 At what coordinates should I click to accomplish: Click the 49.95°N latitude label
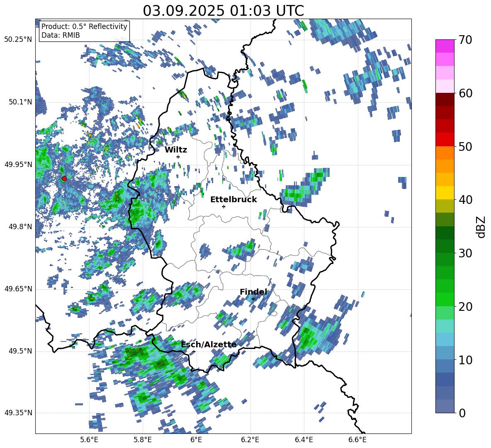click(x=18, y=165)
